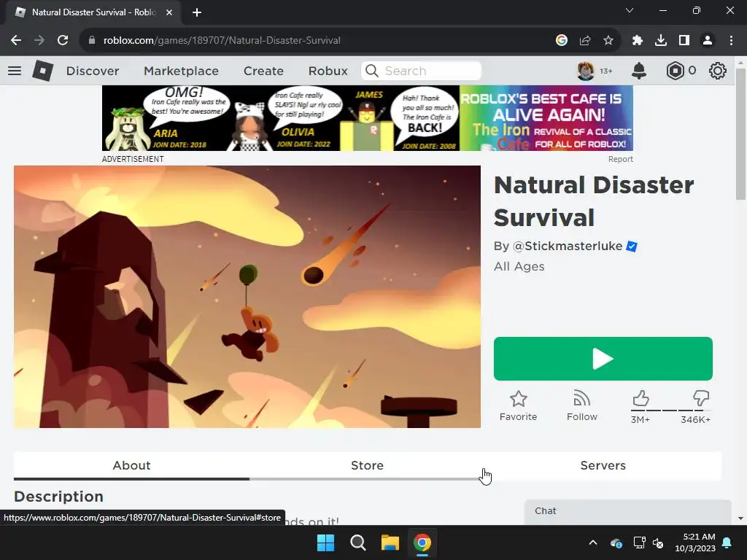Open Marketplace in the Roblox navbar
This screenshot has height=560, width=747.
(x=181, y=71)
